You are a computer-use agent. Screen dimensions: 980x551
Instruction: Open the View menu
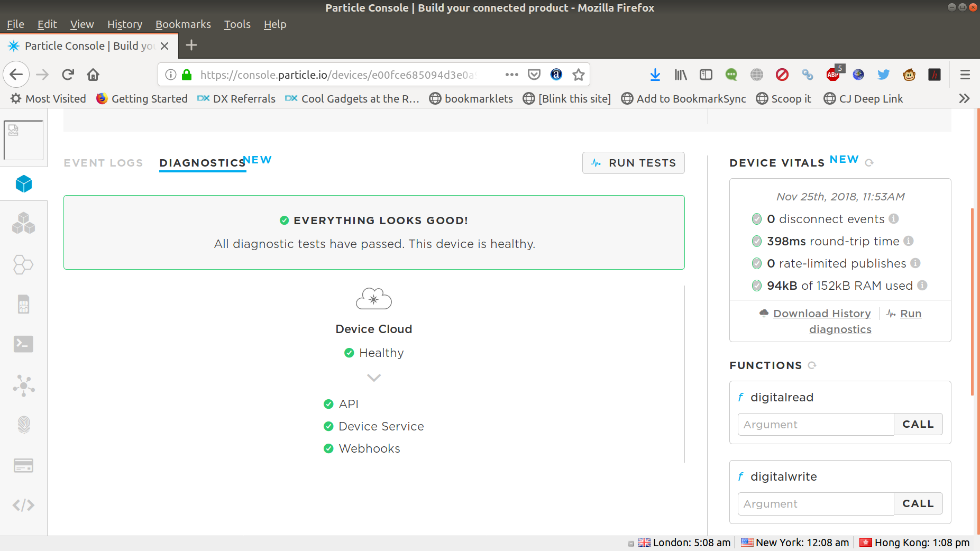click(x=82, y=24)
